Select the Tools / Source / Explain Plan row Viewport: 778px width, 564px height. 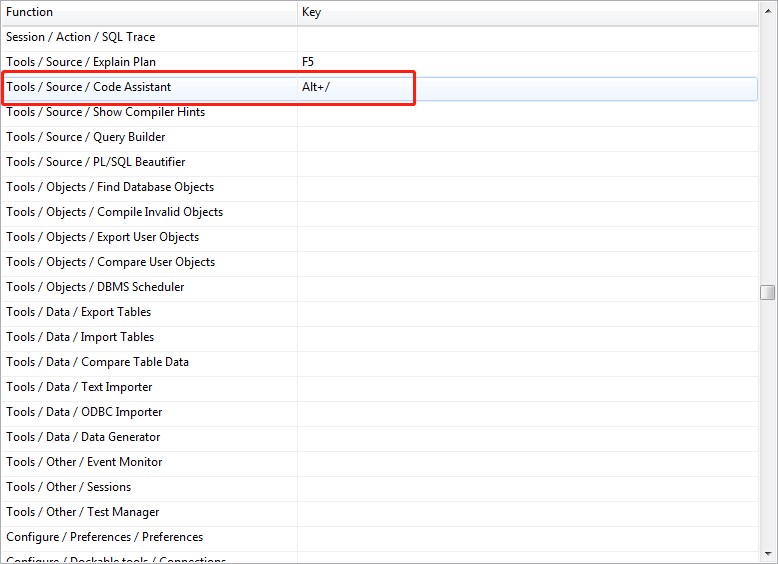pyautogui.click(x=380, y=62)
